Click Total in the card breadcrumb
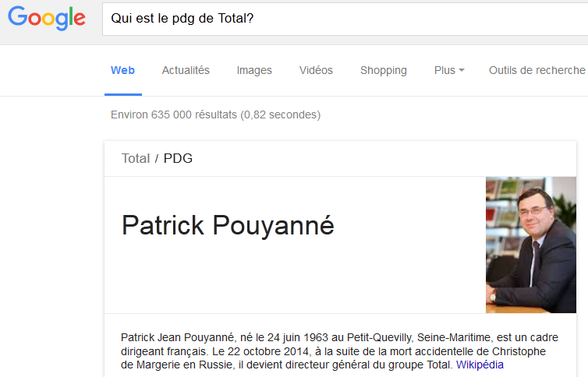Image resolution: width=588 pixels, height=377 pixels. 136,158
